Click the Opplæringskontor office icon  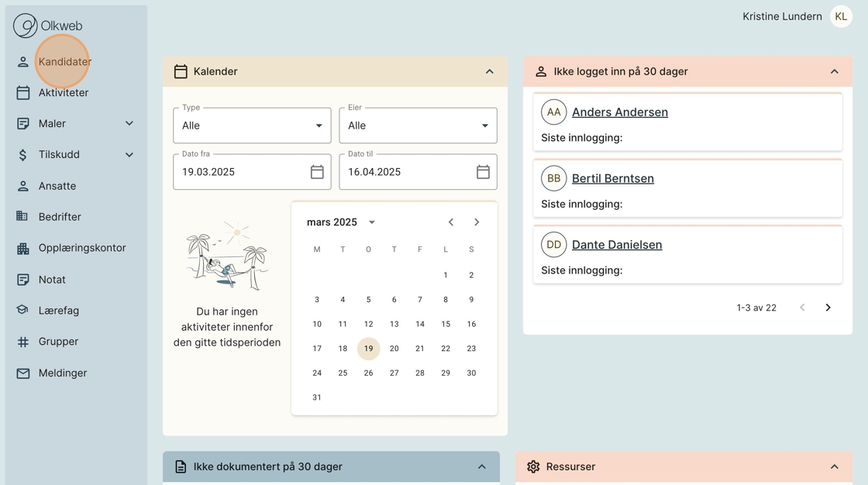(x=22, y=249)
